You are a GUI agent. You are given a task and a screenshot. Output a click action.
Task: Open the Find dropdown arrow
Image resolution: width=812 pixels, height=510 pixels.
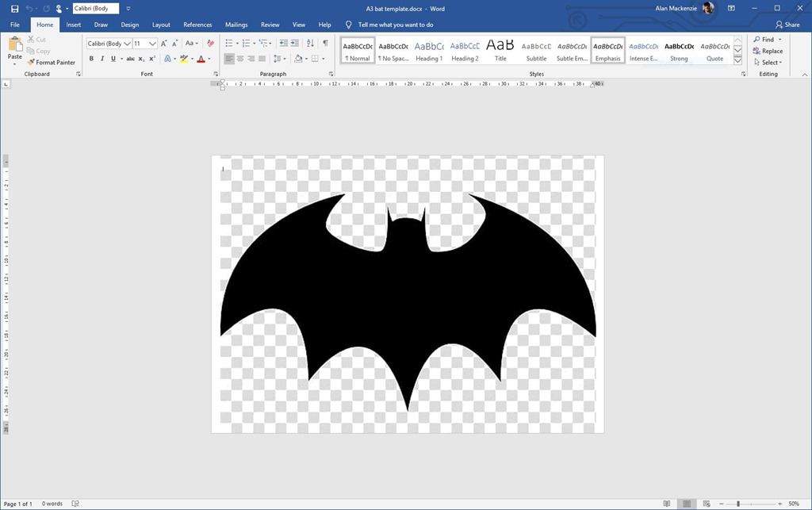779,40
